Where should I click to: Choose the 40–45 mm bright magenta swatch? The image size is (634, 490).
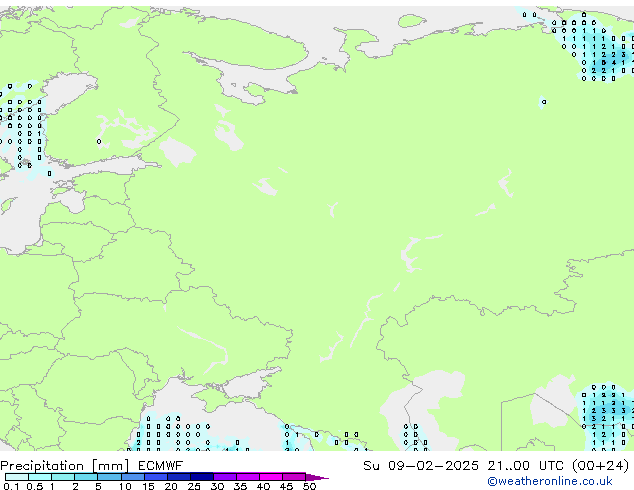tap(271, 477)
